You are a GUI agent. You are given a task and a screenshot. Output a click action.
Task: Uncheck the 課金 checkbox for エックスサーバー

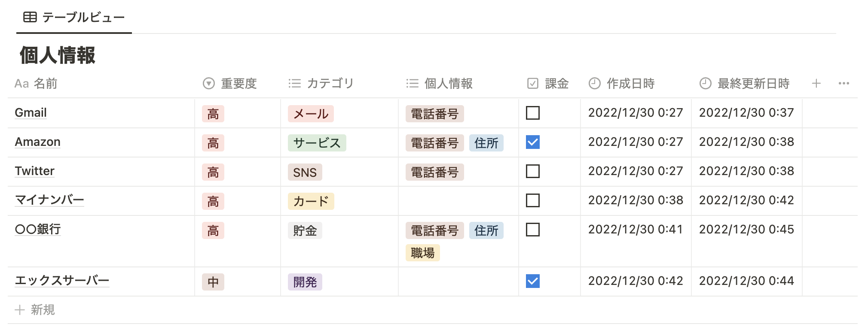tap(533, 281)
